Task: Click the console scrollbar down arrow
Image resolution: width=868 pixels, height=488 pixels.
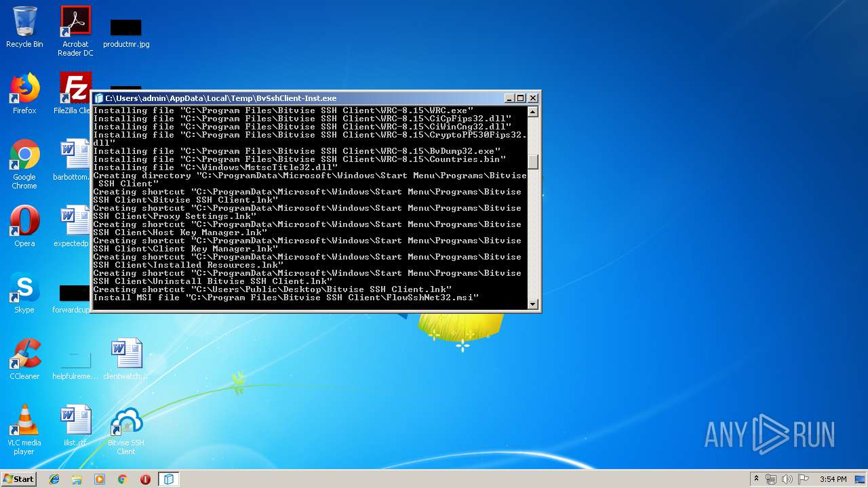Action: [533, 304]
